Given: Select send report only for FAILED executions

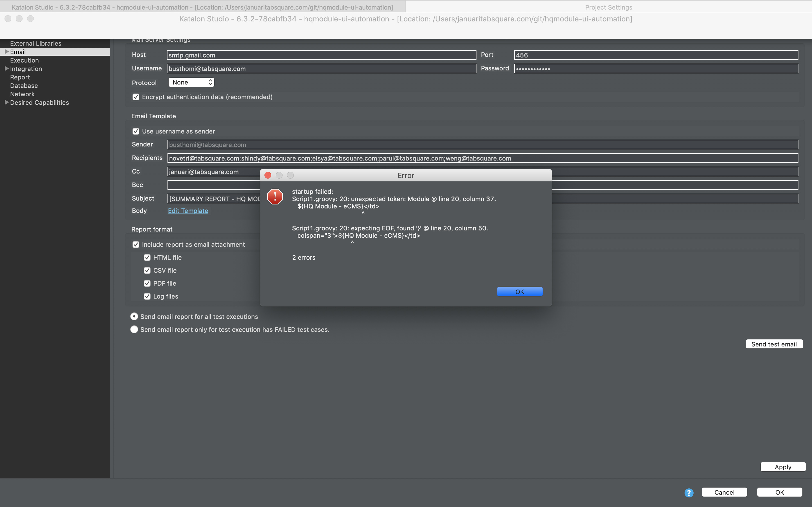Looking at the screenshot, I should tap(134, 329).
